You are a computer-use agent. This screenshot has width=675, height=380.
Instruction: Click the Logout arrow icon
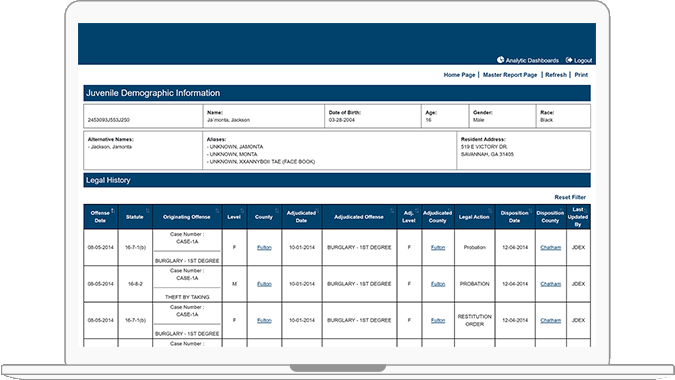[569, 60]
